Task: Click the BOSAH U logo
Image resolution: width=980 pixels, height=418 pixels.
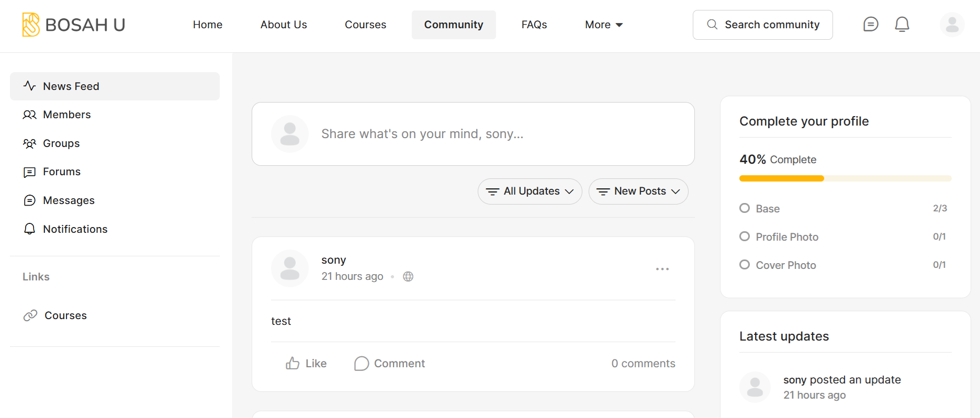Action: coord(74,25)
